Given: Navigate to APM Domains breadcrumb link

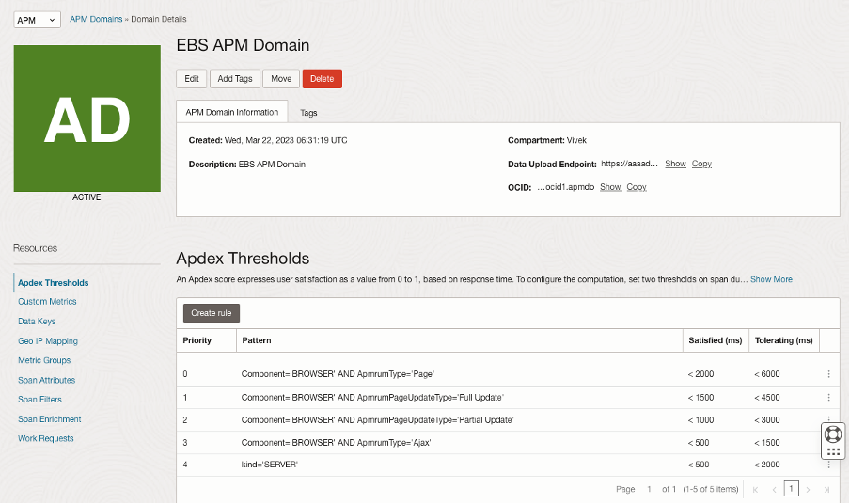Looking at the screenshot, I should point(96,19).
